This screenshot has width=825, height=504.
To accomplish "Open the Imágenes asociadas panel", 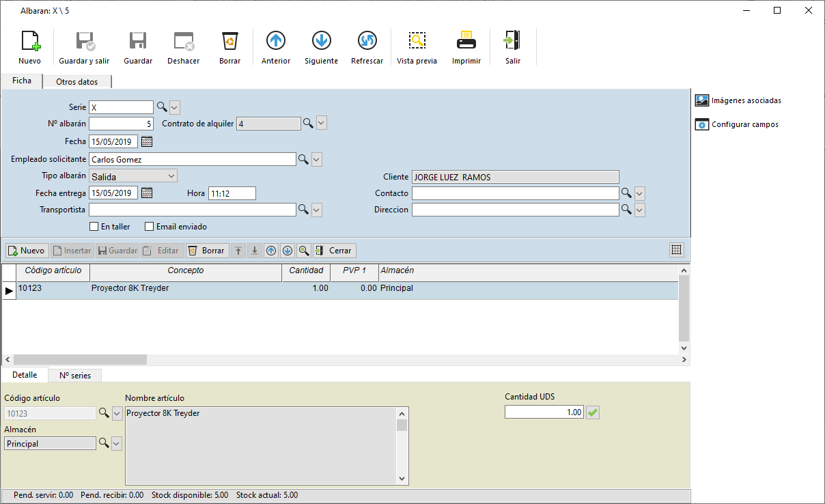I will pos(738,100).
